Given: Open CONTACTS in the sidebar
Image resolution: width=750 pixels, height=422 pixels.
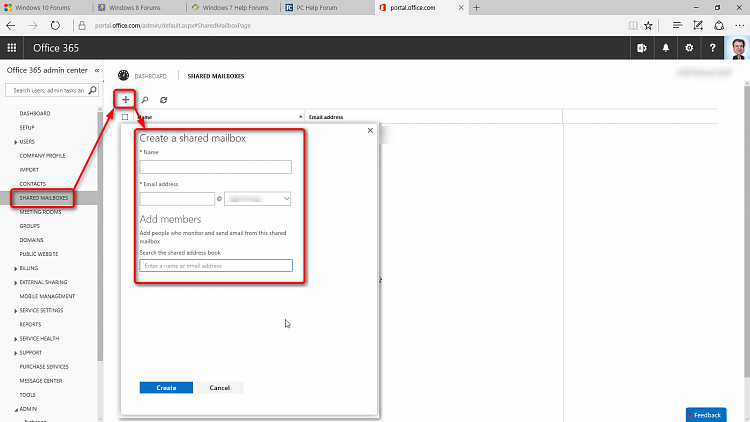Looking at the screenshot, I should 33,184.
